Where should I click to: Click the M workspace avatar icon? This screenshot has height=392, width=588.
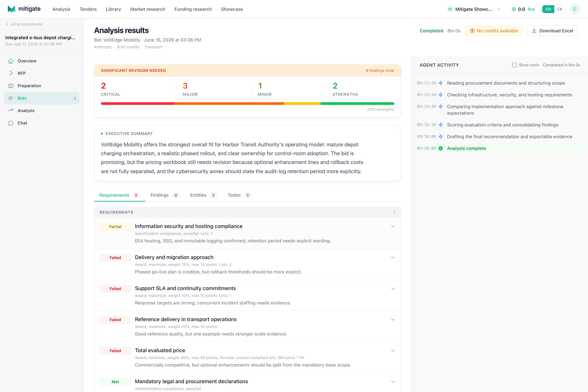[450, 9]
